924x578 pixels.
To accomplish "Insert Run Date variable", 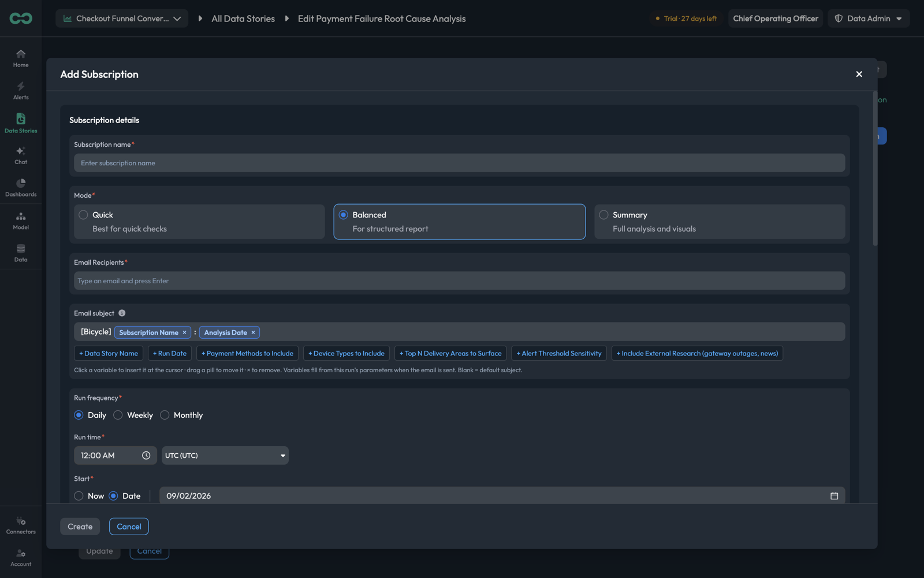I will [170, 353].
